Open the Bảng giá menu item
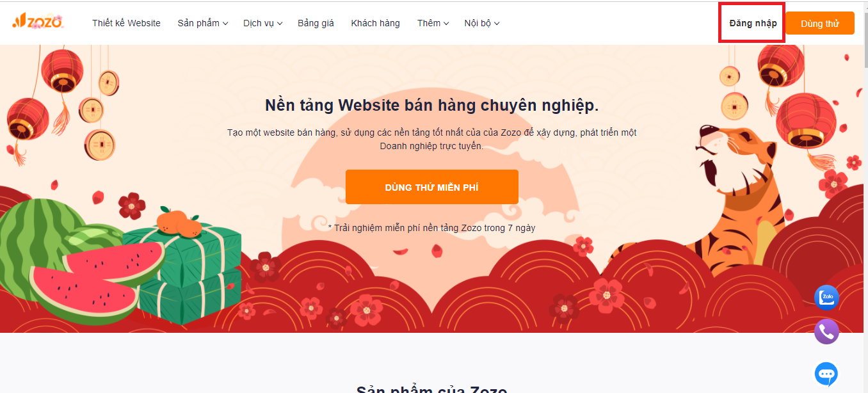 pyautogui.click(x=316, y=23)
